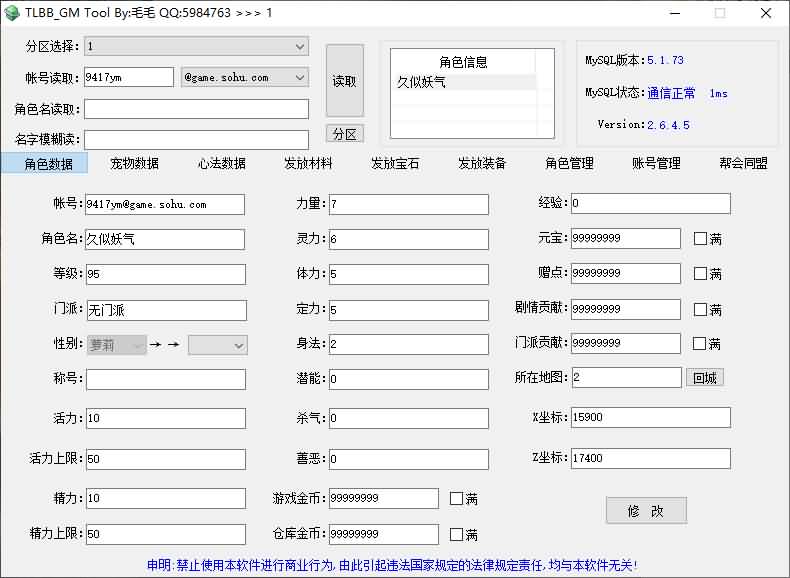The width and height of the screenshot is (790, 578).
Task: Click the 精力上限 field
Action: pyautogui.click(x=166, y=534)
